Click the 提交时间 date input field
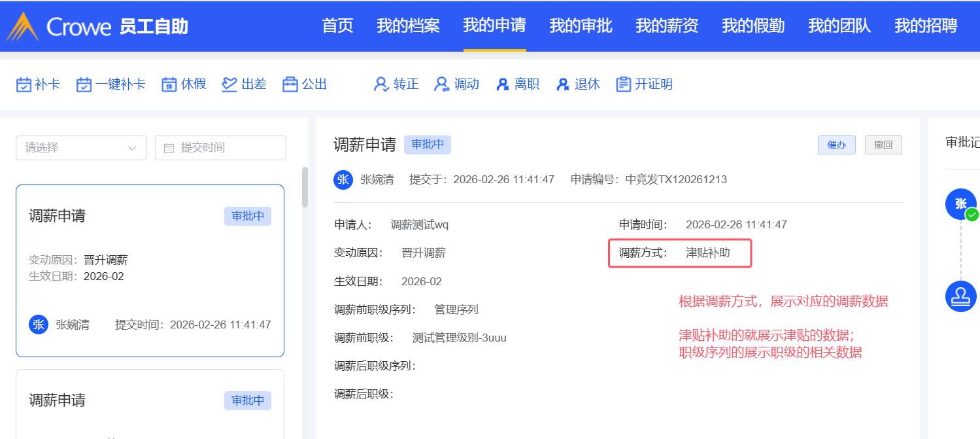980x439 pixels. (x=220, y=148)
